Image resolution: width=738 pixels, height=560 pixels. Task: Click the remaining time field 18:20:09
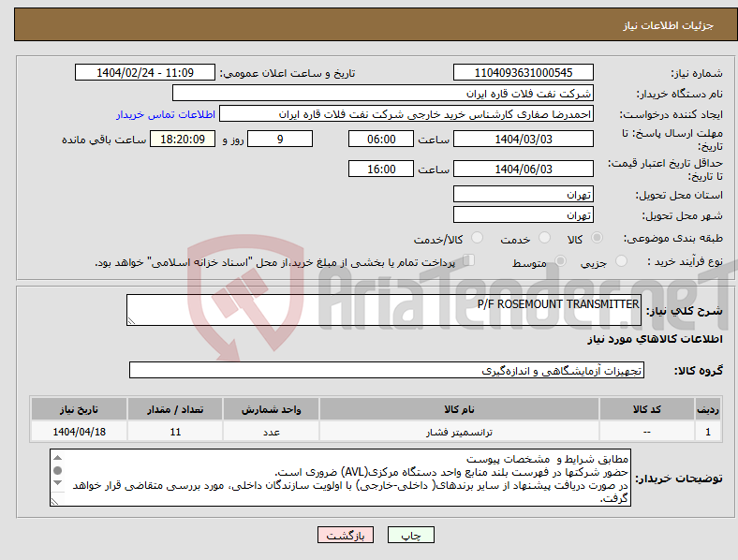click(x=183, y=139)
